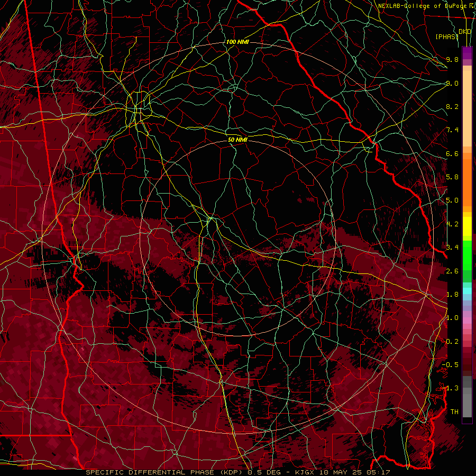
Task: Click the 9.0 scale value
Action: point(452,83)
